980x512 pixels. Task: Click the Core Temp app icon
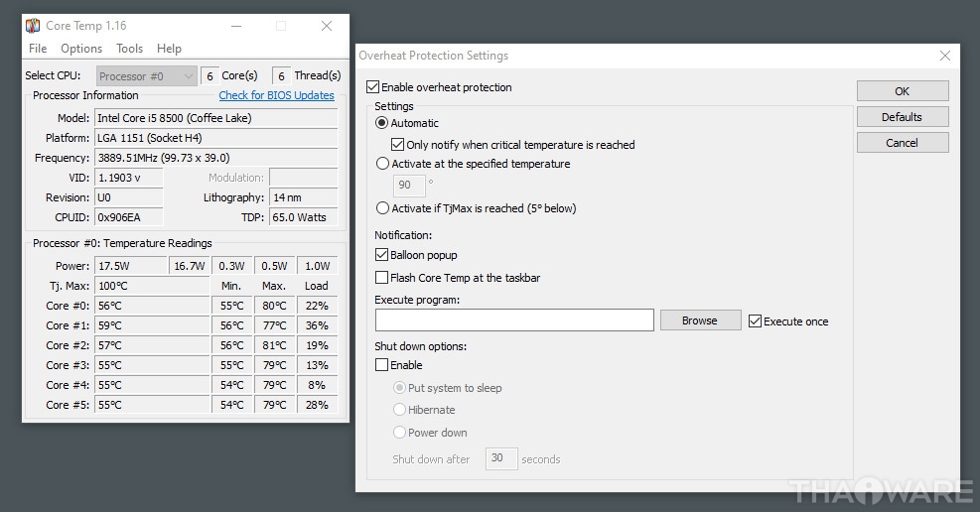(x=33, y=25)
